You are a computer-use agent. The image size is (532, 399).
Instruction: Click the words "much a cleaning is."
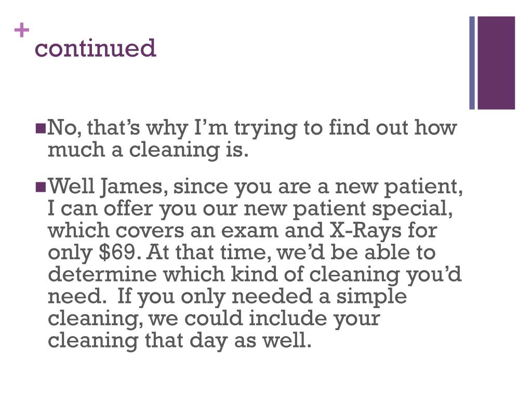tap(148, 150)
